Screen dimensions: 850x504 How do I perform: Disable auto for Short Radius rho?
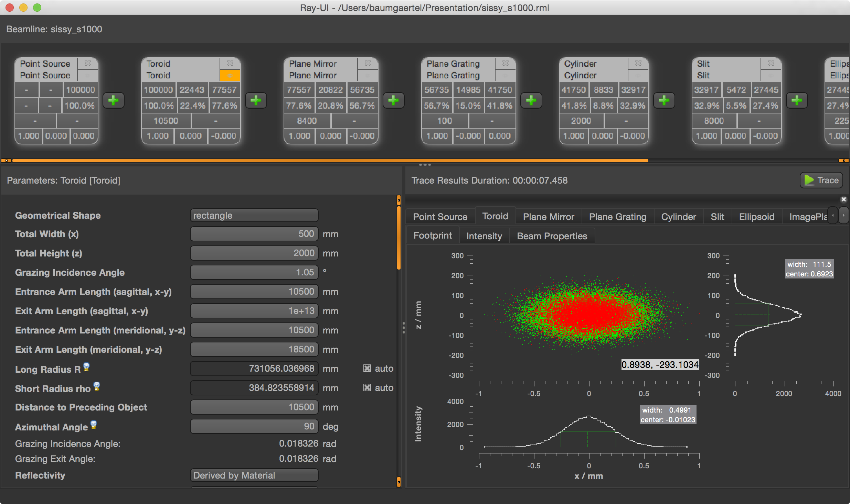click(x=367, y=387)
